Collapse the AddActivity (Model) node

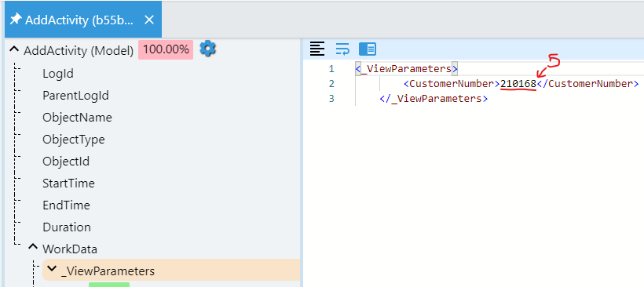[14, 49]
